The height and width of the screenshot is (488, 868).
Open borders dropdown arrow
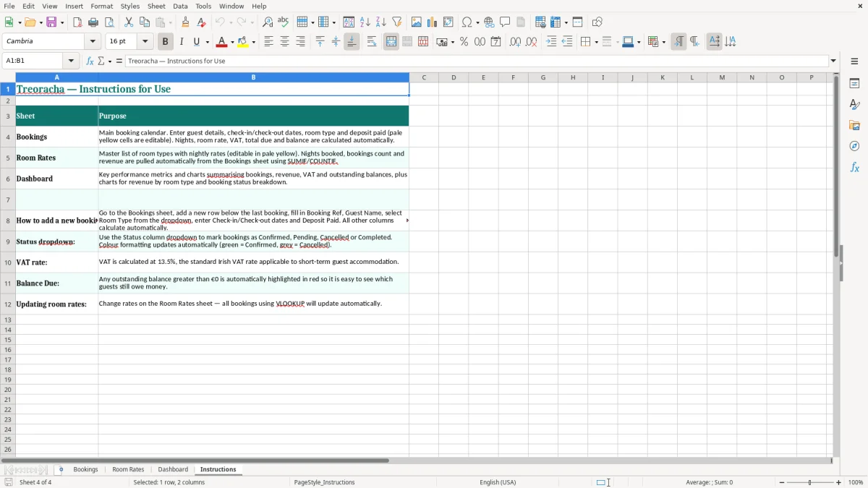coord(596,42)
